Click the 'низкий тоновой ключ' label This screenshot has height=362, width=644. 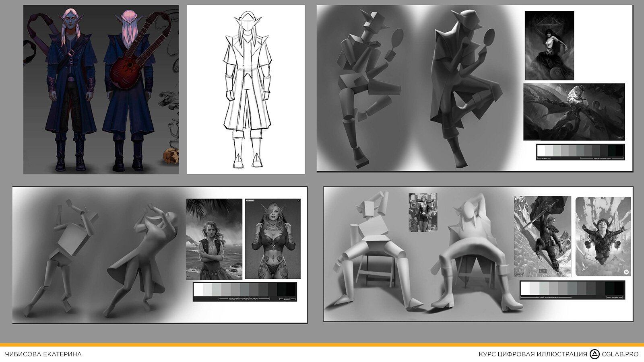coord(602,158)
